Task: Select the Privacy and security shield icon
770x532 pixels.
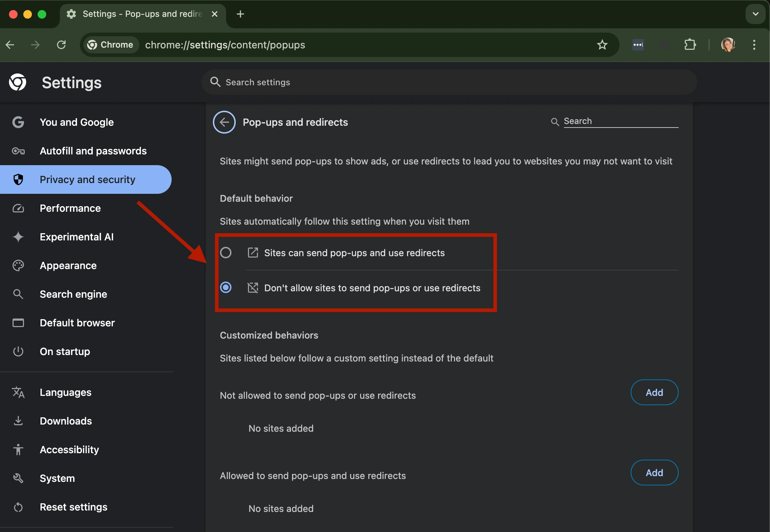Action: click(18, 179)
